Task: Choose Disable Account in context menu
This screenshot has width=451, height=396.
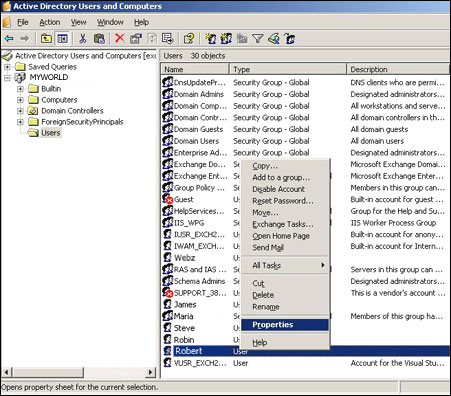Action: pos(285,189)
